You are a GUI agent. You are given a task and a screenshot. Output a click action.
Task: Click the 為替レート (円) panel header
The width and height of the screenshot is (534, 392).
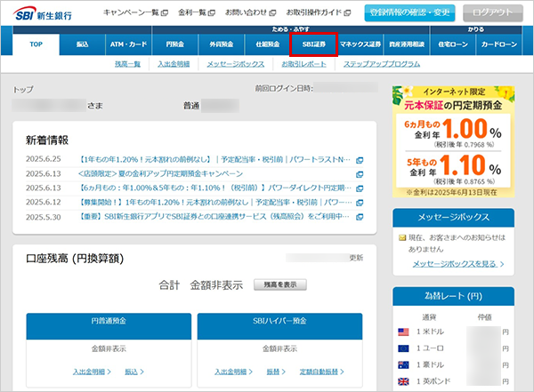[453, 296]
